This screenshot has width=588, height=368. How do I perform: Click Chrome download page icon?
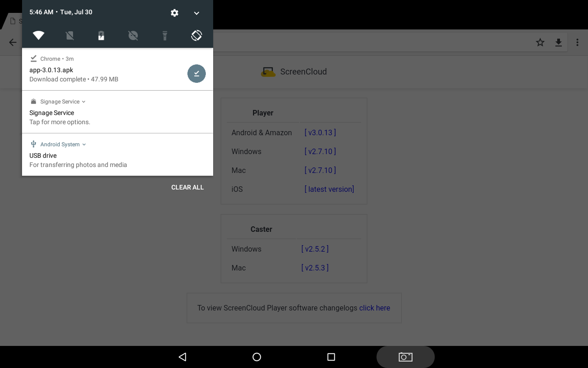[x=559, y=42]
